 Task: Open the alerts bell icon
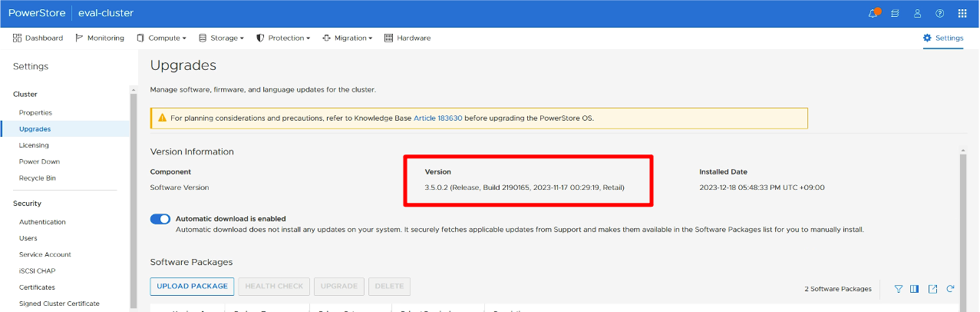873,14
